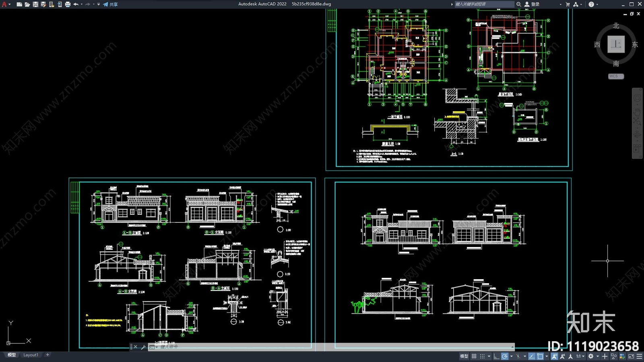This screenshot has width=644, height=362.
Task: Click the 模型 model space status button
Action: (x=464, y=356)
